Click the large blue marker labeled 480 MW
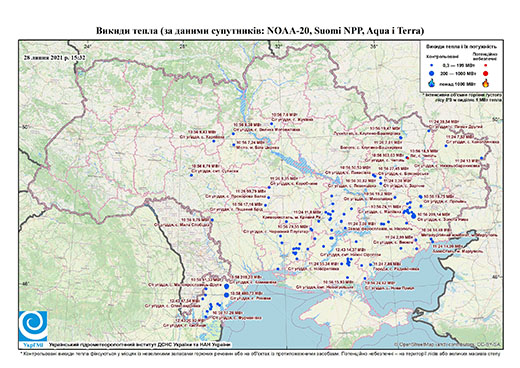Image resolution: width=520 pixels, height=368 pixels. pos(227,295)
